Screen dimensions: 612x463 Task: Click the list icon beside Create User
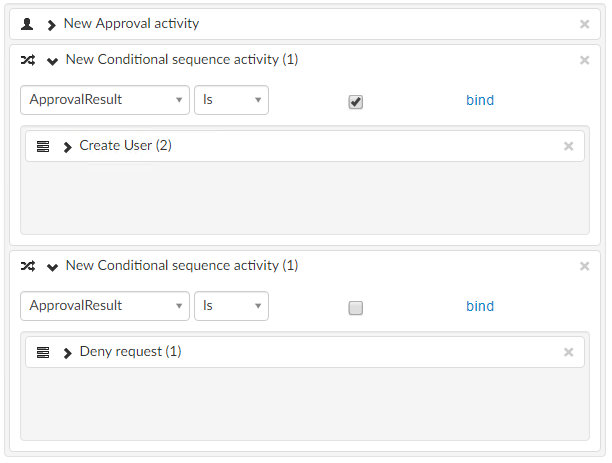coord(43,147)
